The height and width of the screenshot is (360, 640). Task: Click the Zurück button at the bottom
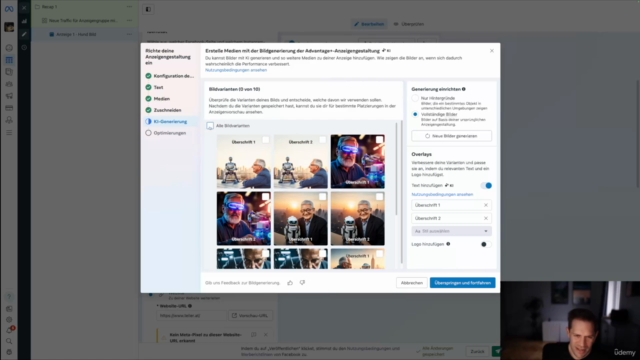click(477, 351)
